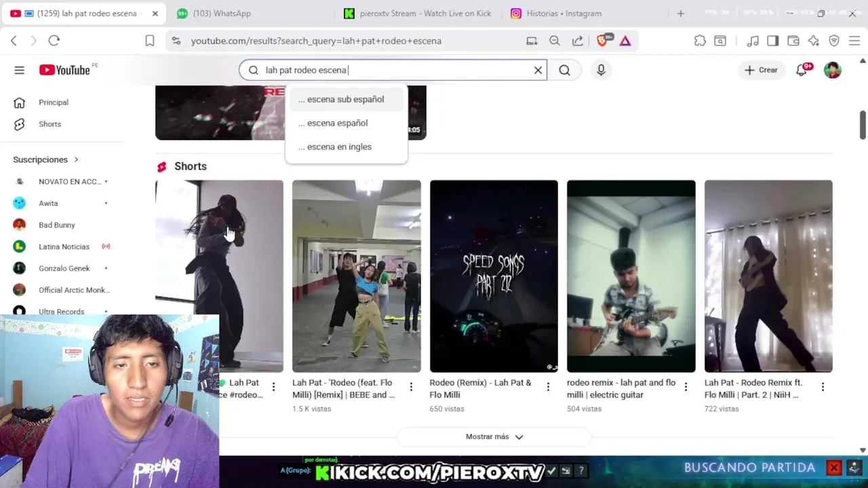Open Brave VPN shield icon
868x488 pixels.
[x=834, y=41]
